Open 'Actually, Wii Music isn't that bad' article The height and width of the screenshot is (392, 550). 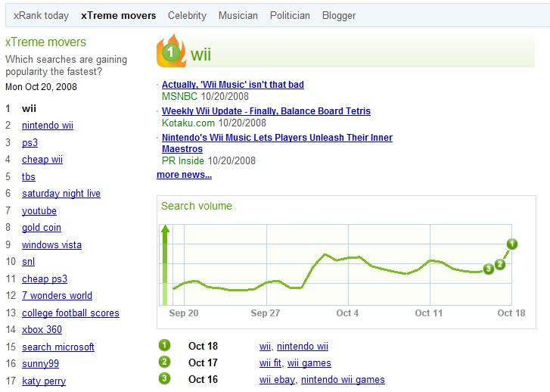pos(232,85)
